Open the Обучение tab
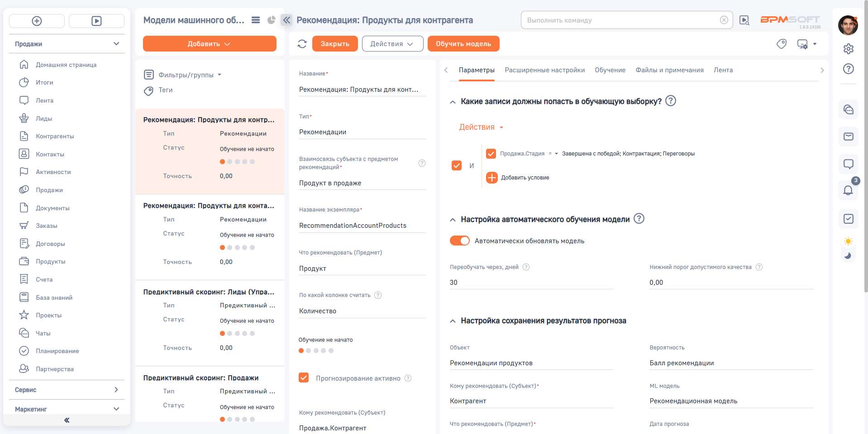 point(610,70)
